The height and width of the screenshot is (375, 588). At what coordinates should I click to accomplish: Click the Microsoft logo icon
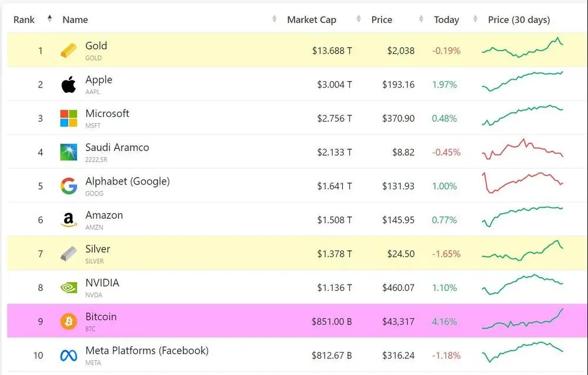point(69,119)
